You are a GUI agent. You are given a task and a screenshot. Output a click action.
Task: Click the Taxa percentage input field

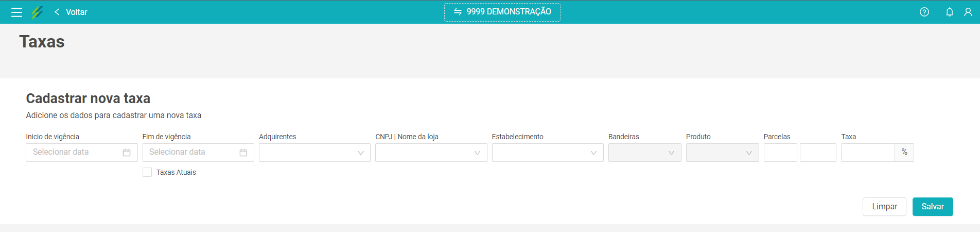tap(868, 153)
